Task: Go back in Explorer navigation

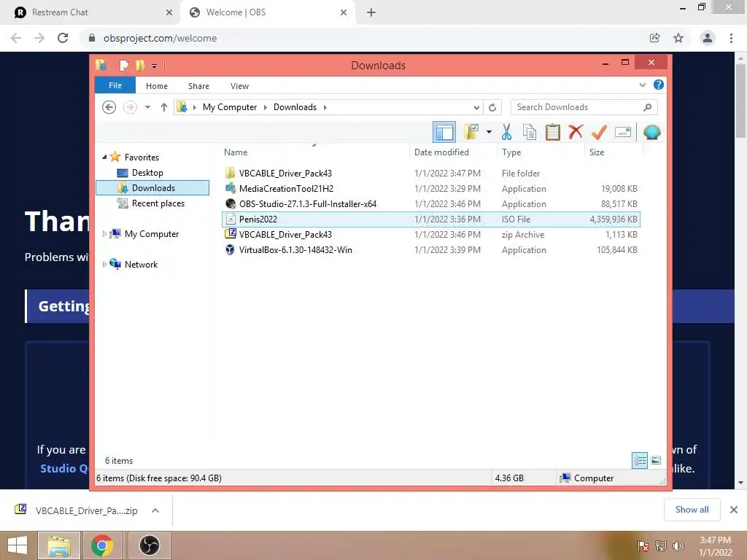Action: [x=109, y=107]
